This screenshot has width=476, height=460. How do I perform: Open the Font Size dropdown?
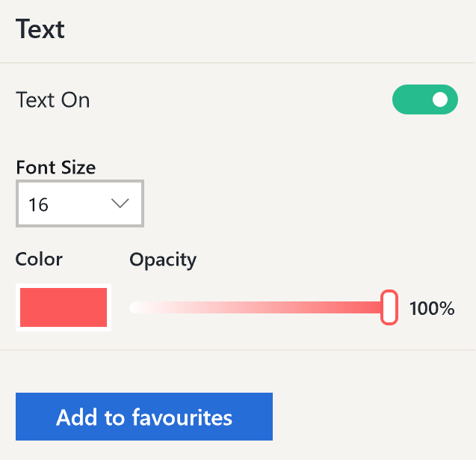coord(80,203)
